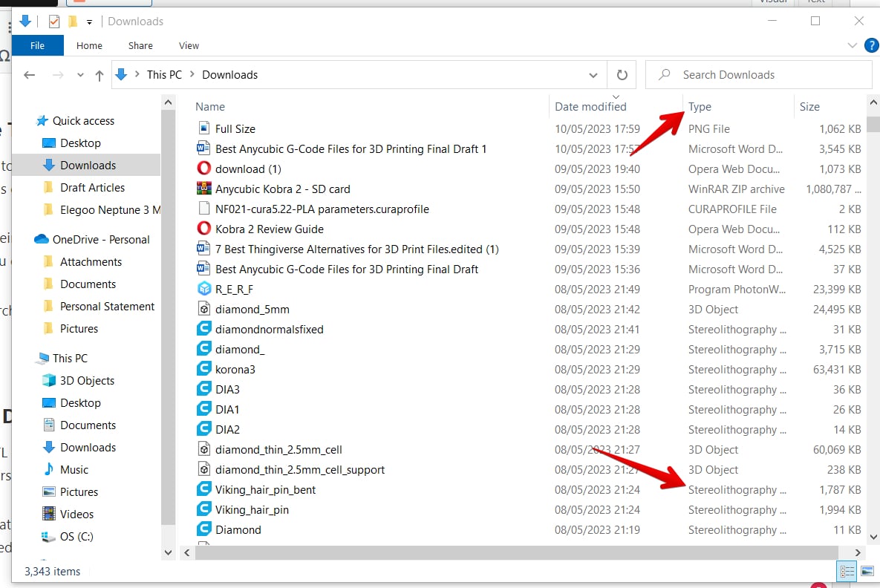Expand the ribbon chevron near the Help button
The height and width of the screenshot is (588, 880).
pyautogui.click(x=852, y=45)
